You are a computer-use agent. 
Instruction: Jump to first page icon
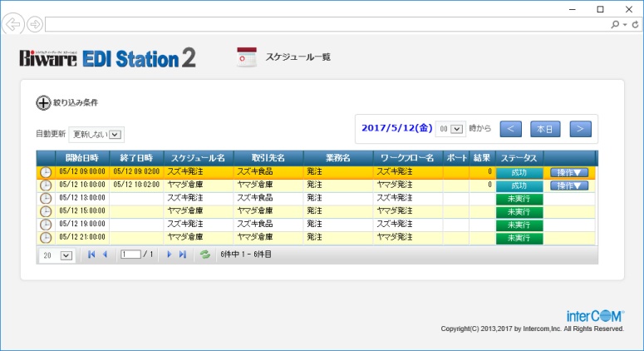click(x=91, y=255)
